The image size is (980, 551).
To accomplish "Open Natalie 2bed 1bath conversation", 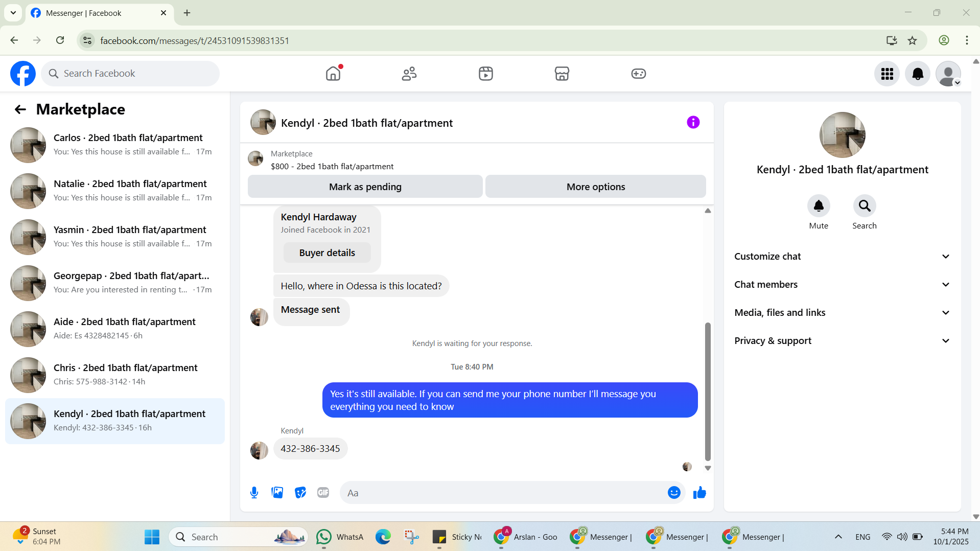I will pyautogui.click(x=115, y=191).
